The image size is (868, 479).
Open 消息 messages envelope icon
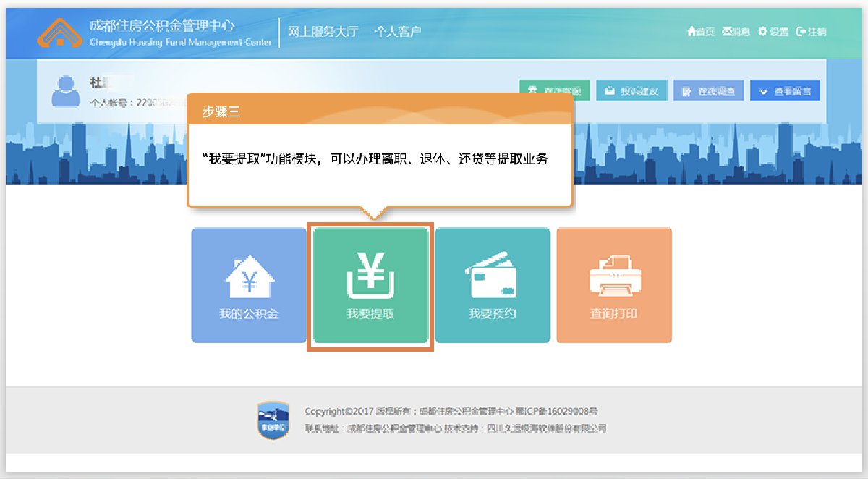pyautogui.click(x=736, y=32)
